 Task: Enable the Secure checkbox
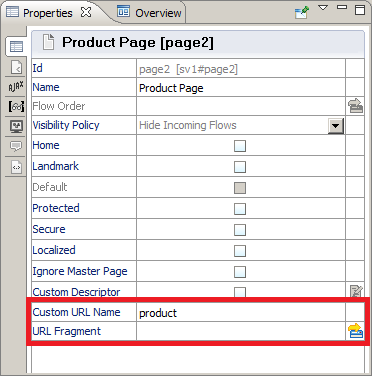pyautogui.click(x=240, y=230)
